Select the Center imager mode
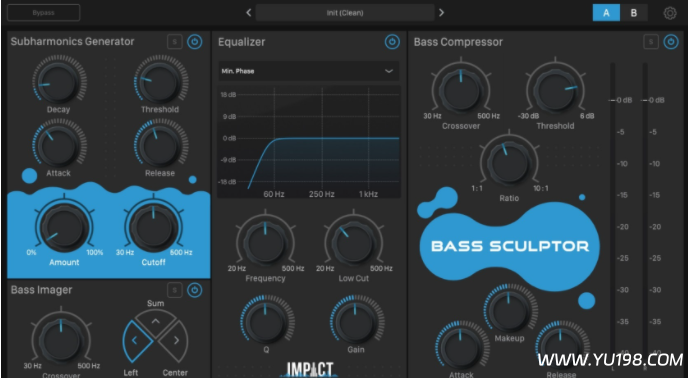Image resolution: width=688 pixels, height=378 pixels. click(173, 340)
